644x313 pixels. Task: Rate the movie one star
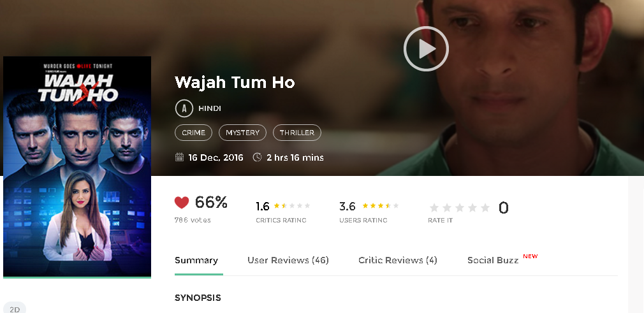[x=434, y=208]
